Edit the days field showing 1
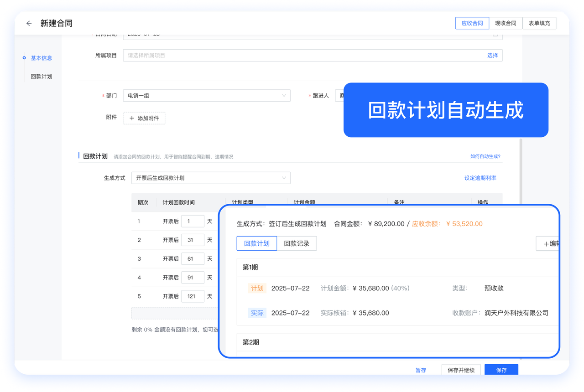Screen dimensions: 584x392 coord(193,222)
